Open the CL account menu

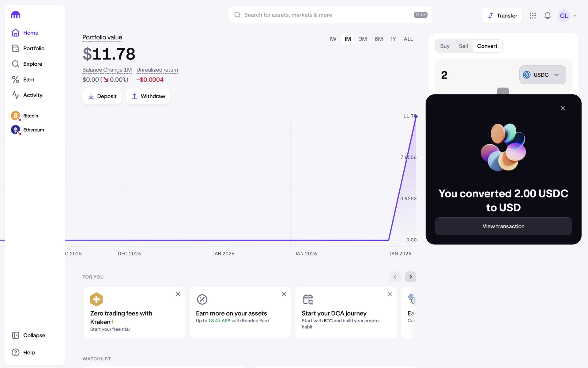568,16
